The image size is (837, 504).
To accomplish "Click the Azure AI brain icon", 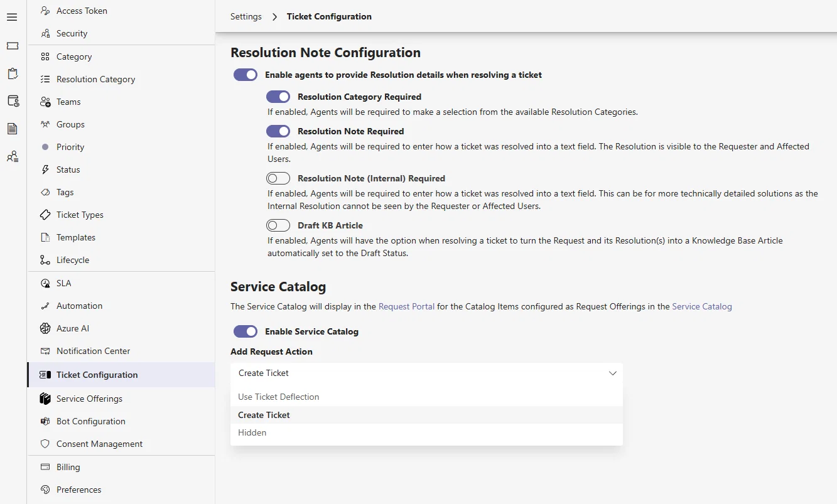I will coord(45,328).
